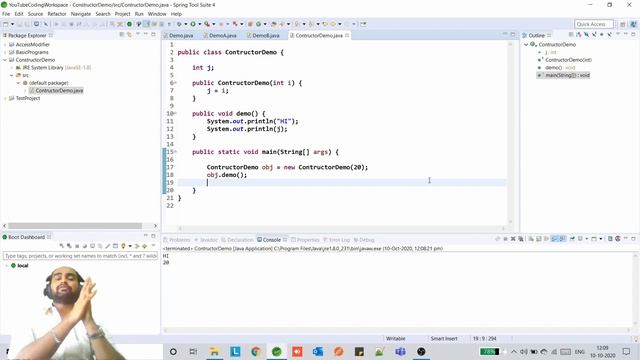Image resolution: width=640 pixels, height=360 pixels.
Task: Click the Boot Dashboard tags filter field
Action: [x=80, y=256]
